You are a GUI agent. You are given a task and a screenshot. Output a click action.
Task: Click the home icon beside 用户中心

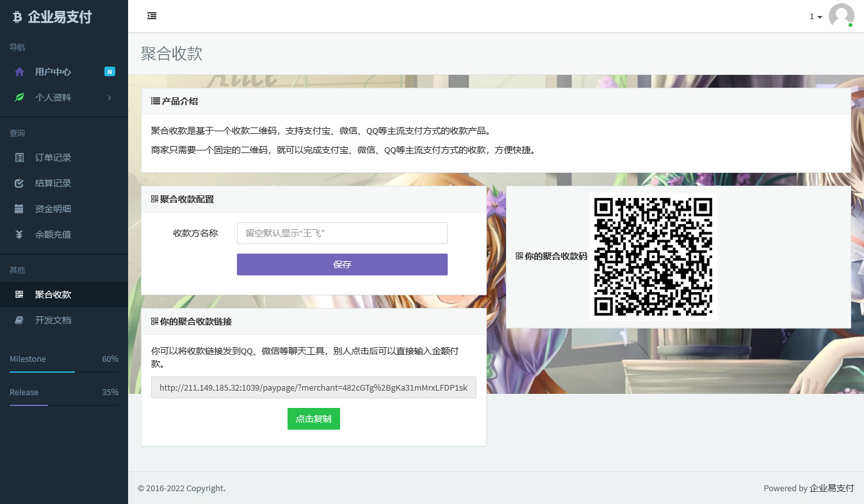(x=19, y=72)
